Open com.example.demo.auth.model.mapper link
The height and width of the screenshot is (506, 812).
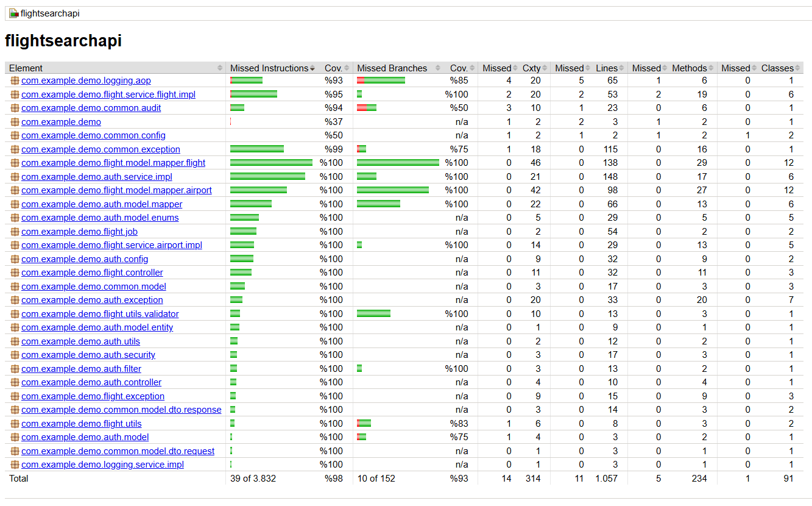click(102, 204)
